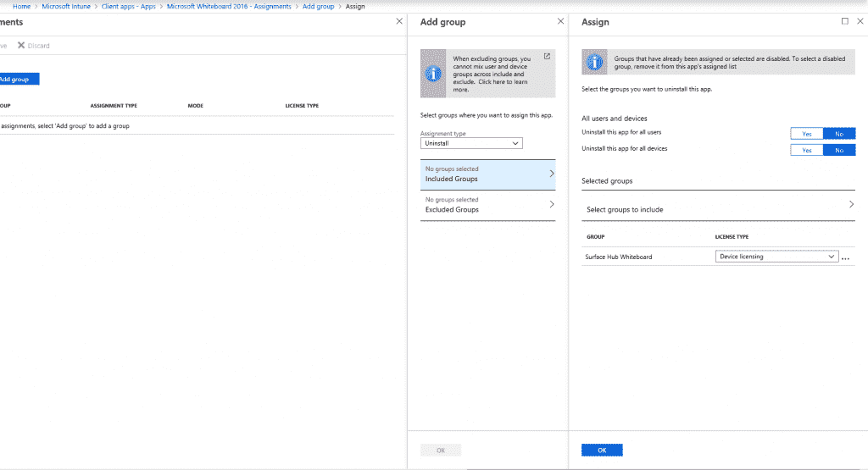Click the disabled OK in Add group pane
Image resolution: width=868 pixels, height=470 pixels.
click(x=441, y=450)
